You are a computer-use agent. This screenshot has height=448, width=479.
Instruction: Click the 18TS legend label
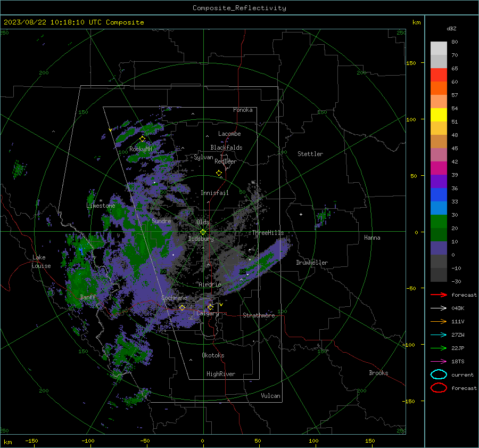458,362
